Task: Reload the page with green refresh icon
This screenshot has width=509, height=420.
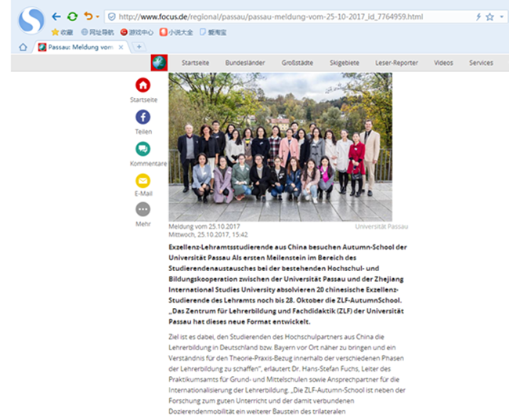Action: pos(72,16)
